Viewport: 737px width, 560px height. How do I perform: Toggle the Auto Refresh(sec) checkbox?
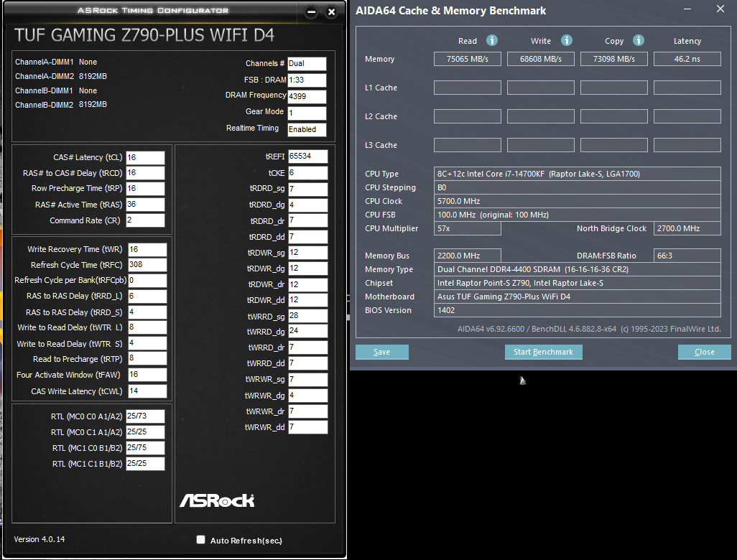(200, 540)
